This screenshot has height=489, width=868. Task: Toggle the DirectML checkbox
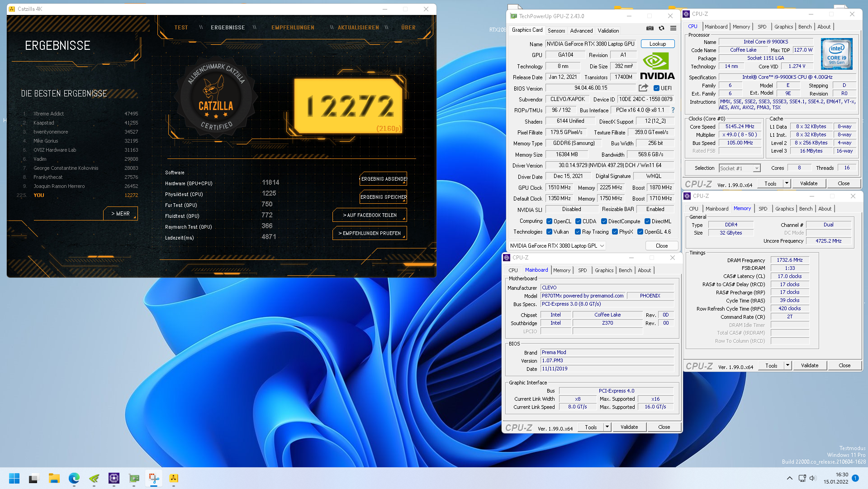pos(647,221)
